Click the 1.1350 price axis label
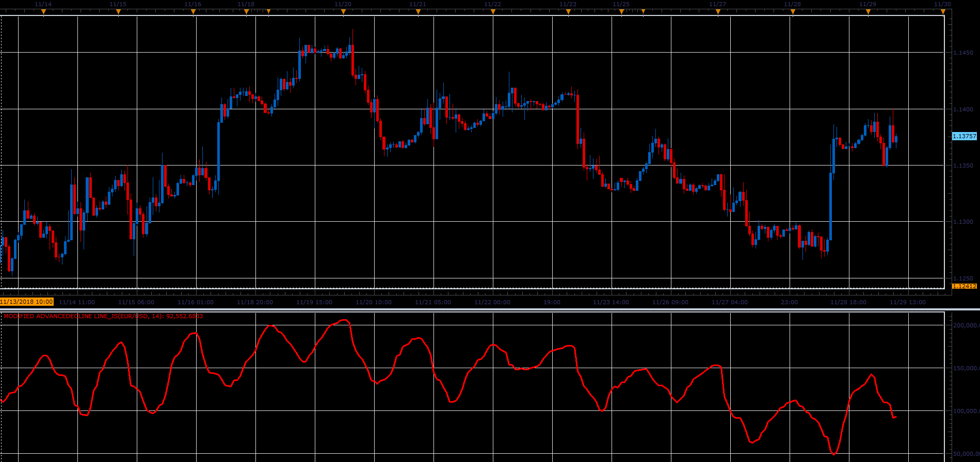Viewport: 980px width, 462px height. point(963,166)
